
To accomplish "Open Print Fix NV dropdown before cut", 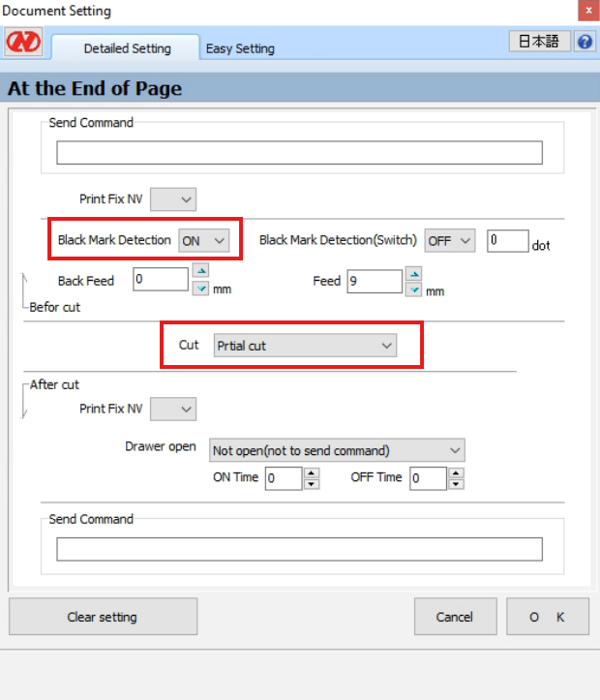I will point(173,200).
